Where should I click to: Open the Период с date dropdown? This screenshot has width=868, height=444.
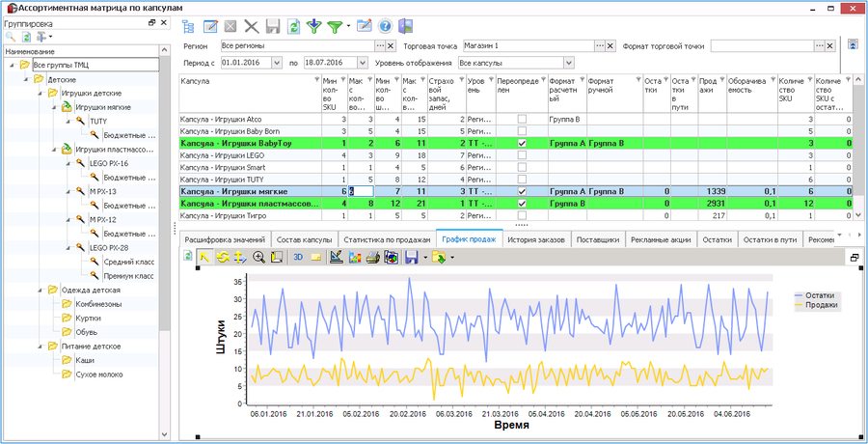point(277,63)
